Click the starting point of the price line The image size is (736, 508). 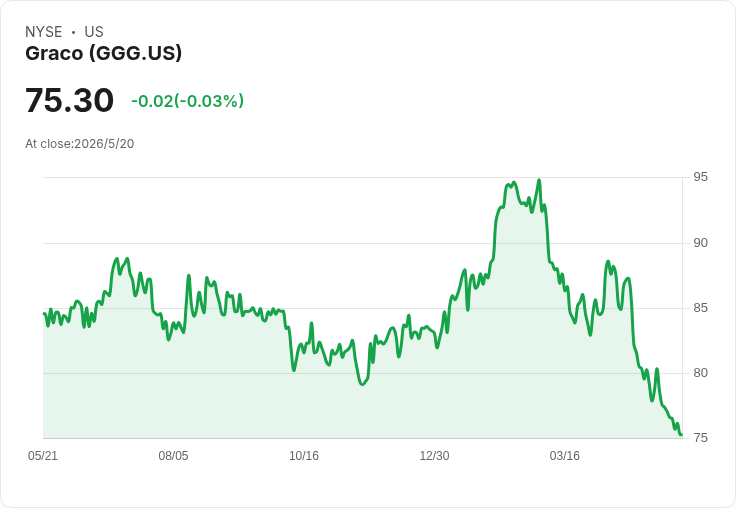[x=44, y=314]
